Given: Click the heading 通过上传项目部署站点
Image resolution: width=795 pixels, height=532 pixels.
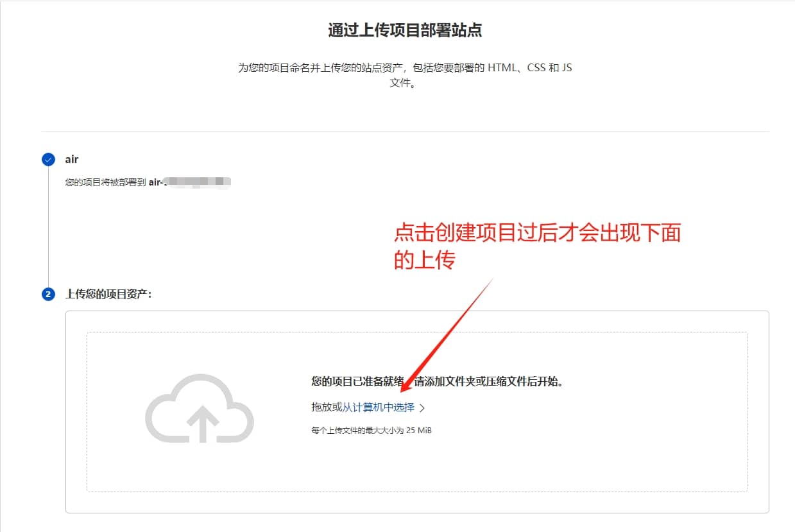Looking at the screenshot, I should [x=405, y=30].
